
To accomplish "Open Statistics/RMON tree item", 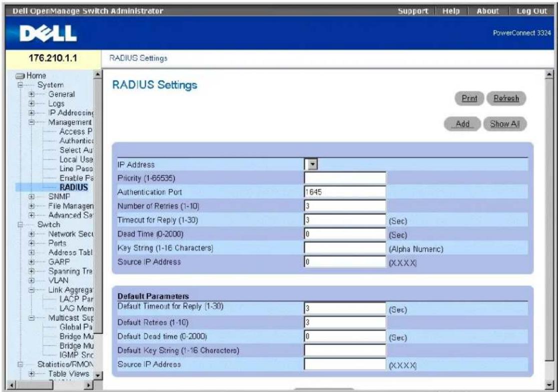I will pyautogui.click(x=65, y=364).
